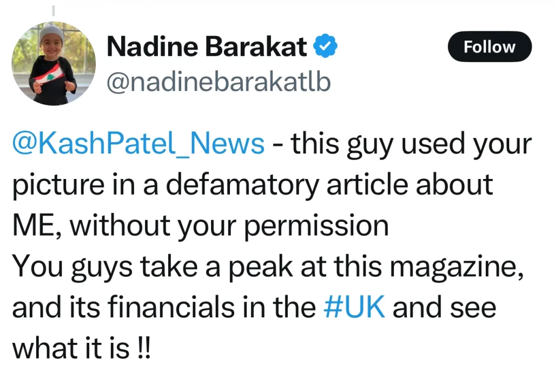Screen dimensions: 554x392
Task: Click the word "picture" in the tweet
Action: pyautogui.click(x=58, y=186)
